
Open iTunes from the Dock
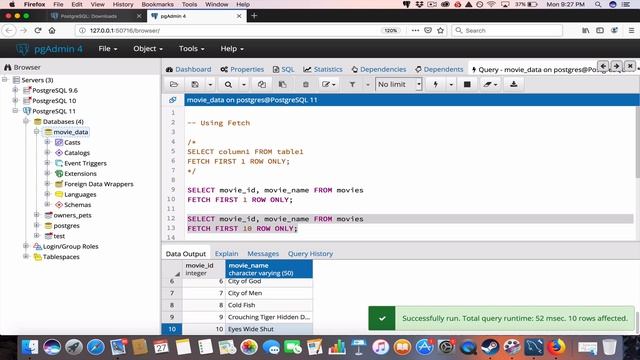[x=380, y=347]
